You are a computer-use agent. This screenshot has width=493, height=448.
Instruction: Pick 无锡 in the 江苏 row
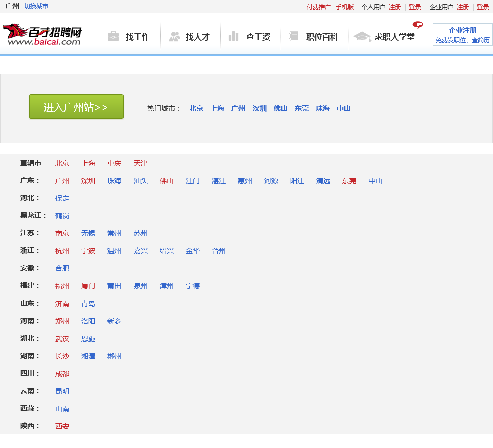(88, 233)
